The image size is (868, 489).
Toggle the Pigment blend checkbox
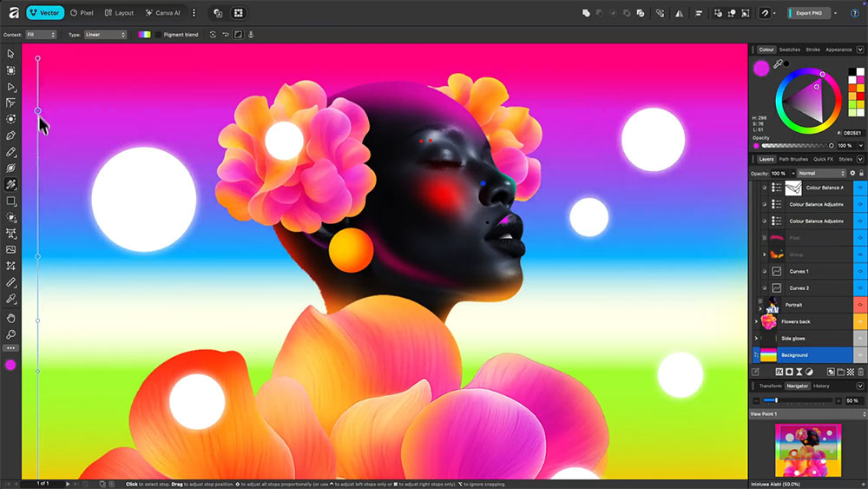pos(158,35)
